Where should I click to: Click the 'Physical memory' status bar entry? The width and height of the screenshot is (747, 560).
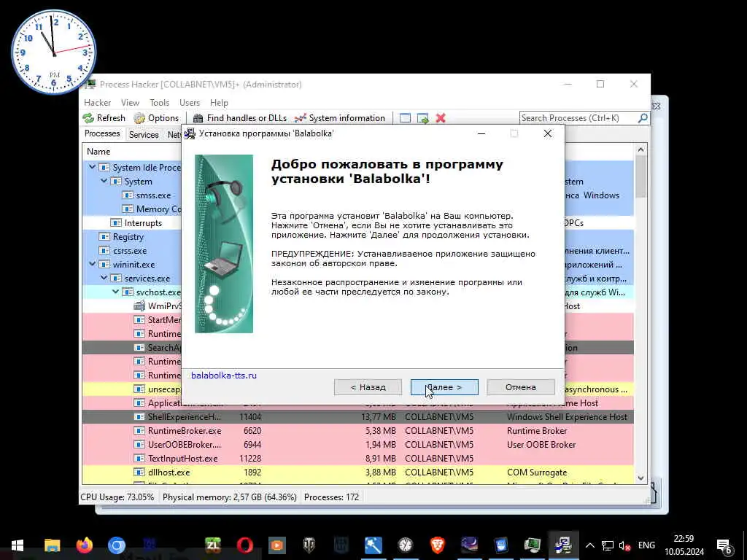(230, 497)
